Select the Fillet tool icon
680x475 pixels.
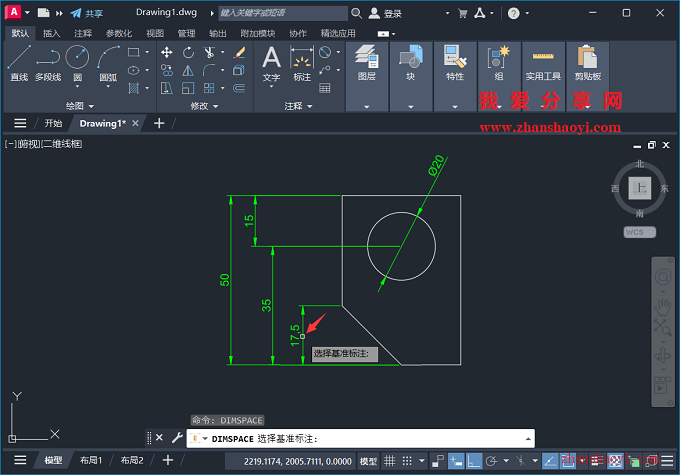[209, 70]
